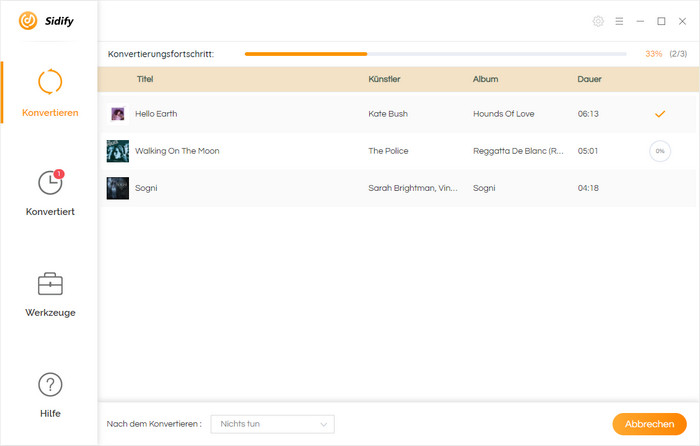
Task: Select the Walking On The Moon title
Action: pyautogui.click(x=177, y=151)
